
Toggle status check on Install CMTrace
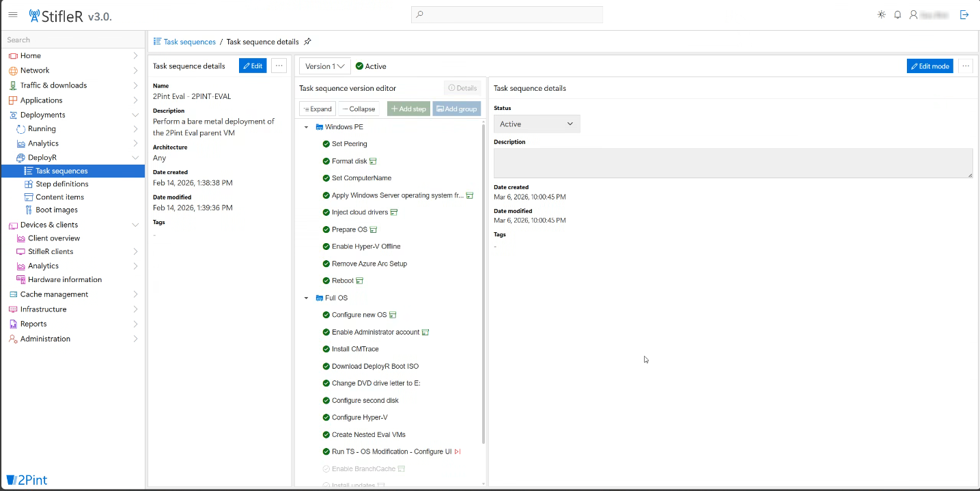click(x=326, y=349)
